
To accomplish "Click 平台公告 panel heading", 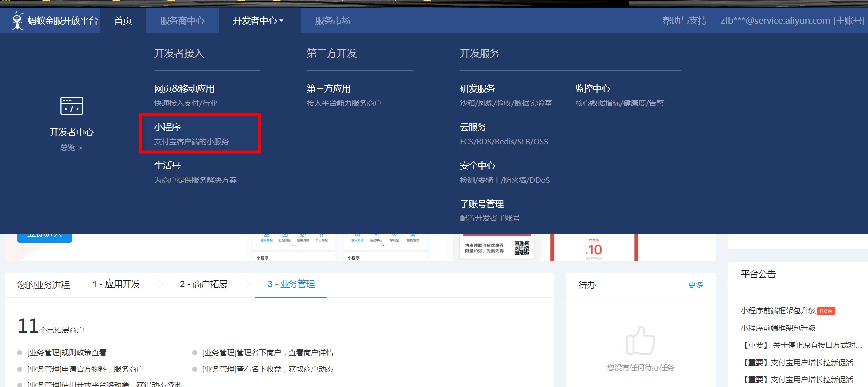I will coord(758,274).
